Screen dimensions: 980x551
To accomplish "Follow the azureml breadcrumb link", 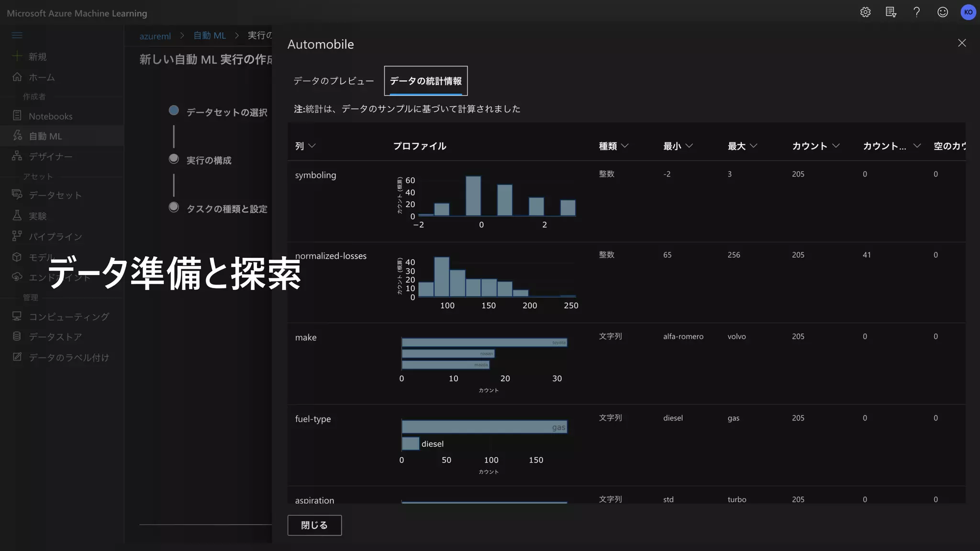I will pos(155,36).
